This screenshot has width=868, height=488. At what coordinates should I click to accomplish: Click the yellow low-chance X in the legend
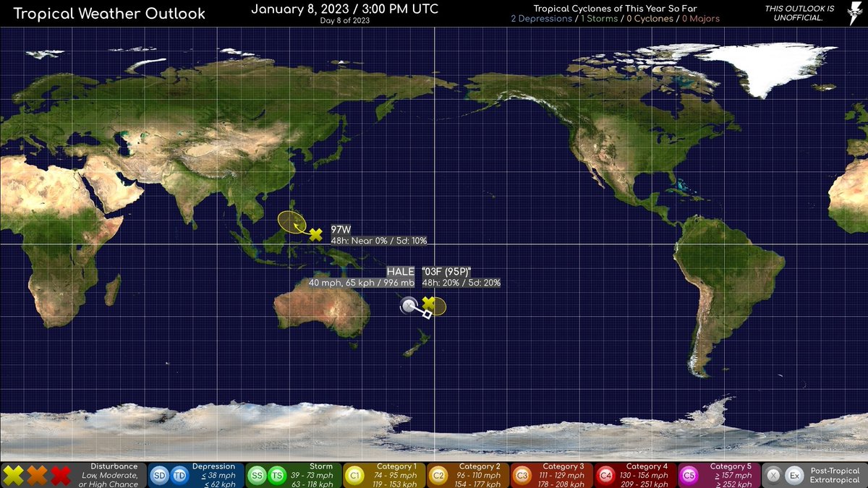(14, 476)
